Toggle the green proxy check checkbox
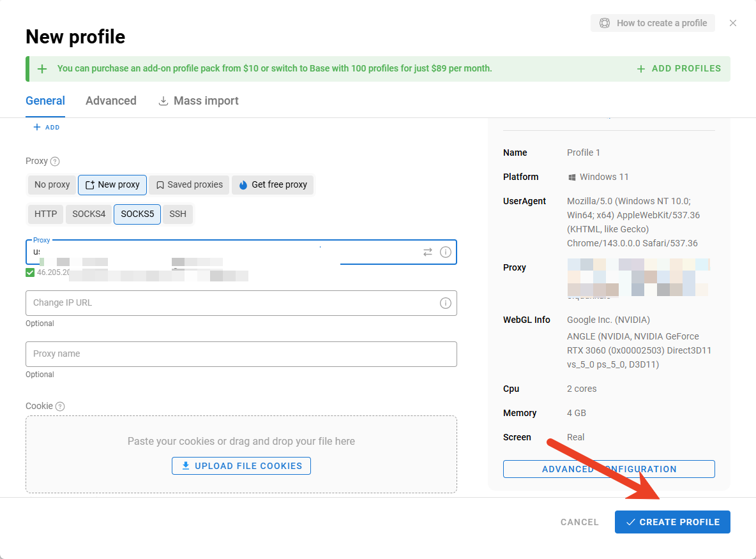756x559 pixels. (x=30, y=272)
